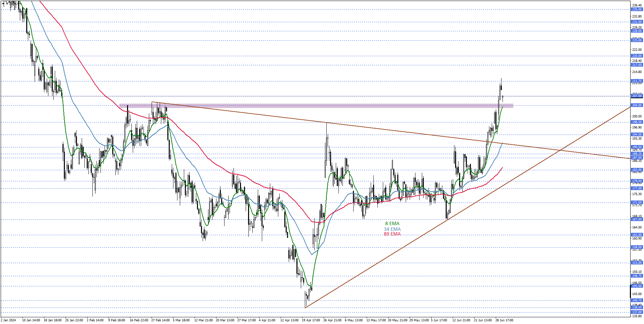Click the '6 May 13:00' date label

[x=354, y=320]
